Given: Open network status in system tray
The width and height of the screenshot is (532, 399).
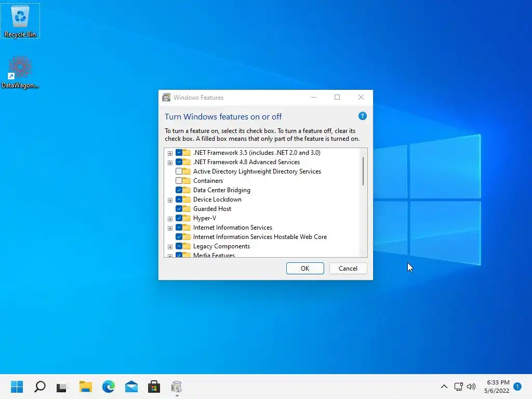Looking at the screenshot, I should click(x=458, y=387).
